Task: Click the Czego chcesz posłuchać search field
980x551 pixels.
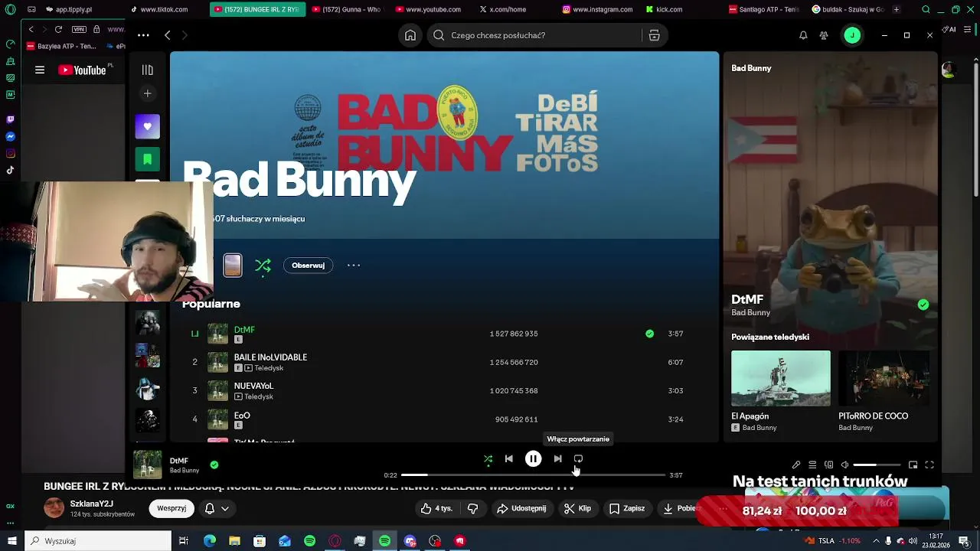Action: [x=536, y=35]
